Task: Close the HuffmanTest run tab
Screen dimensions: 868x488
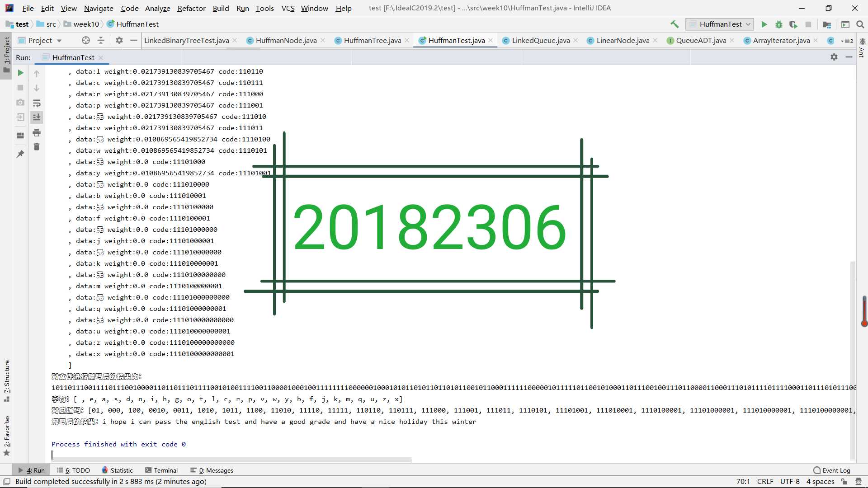Action: point(101,57)
